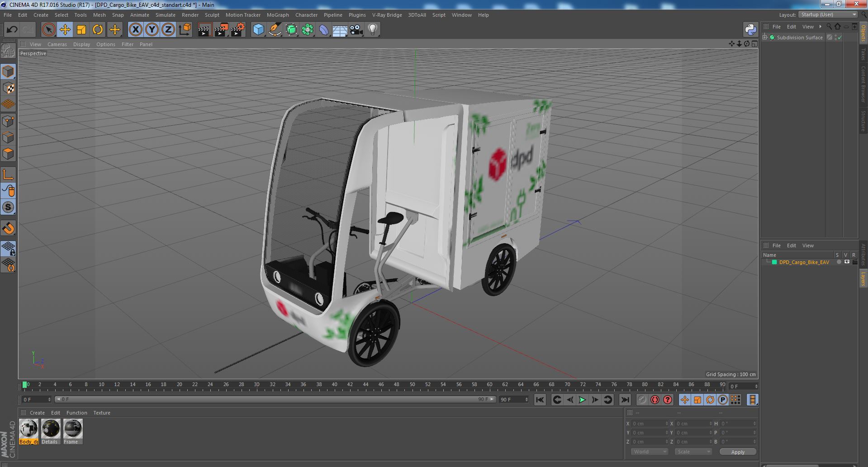Play the animation forward
The image size is (868, 467).
click(x=583, y=400)
